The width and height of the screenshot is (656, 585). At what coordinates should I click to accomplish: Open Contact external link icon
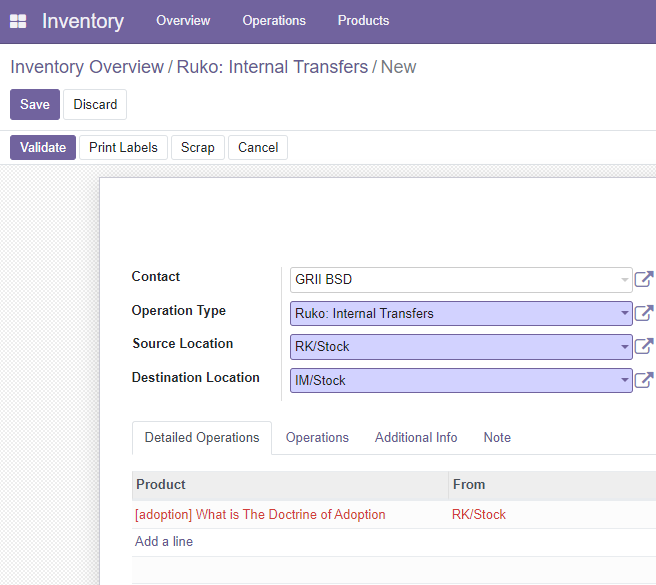pos(644,279)
